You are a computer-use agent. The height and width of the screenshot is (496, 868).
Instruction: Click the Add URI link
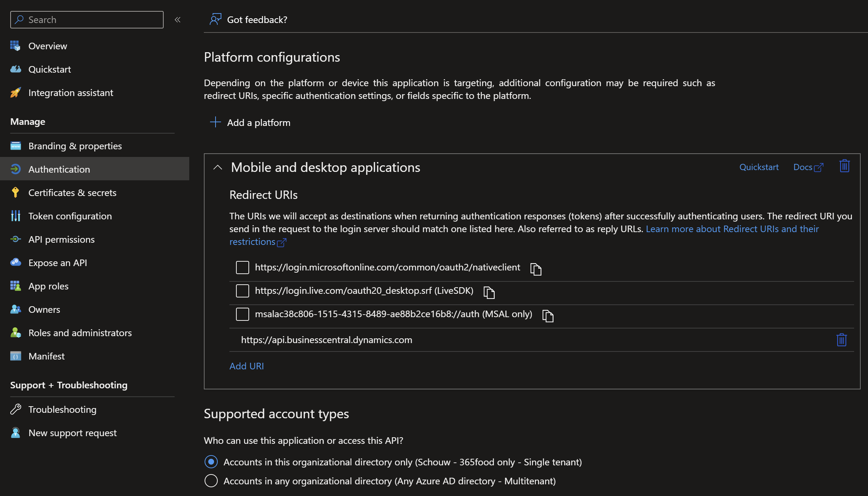(x=246, y=366)
